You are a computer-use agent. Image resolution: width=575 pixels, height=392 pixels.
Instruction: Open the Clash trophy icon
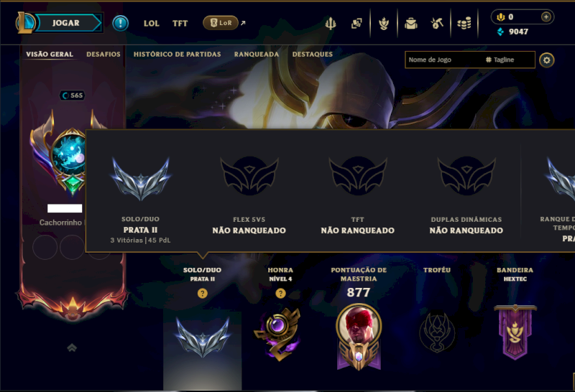click(x=331, y=24)
